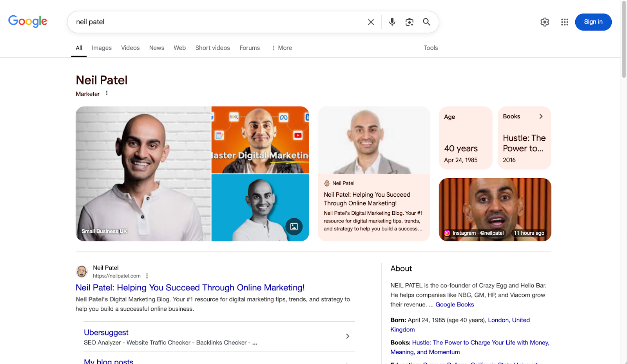627x364 pixels.
Task: Open Ubersuggest sitelink arrow
Action: tap(347, 336)
